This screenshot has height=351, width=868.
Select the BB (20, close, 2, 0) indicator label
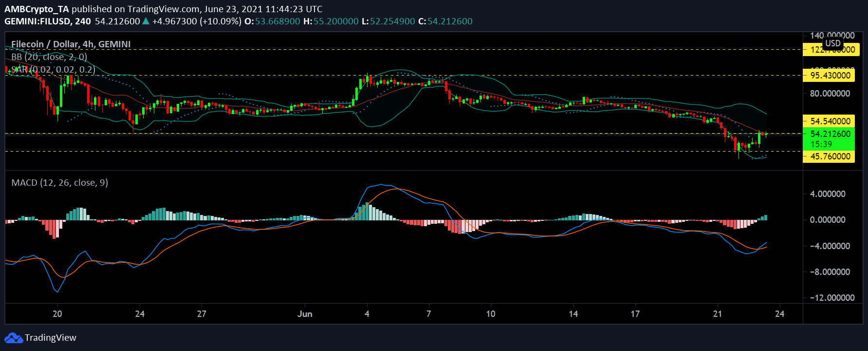[x=49, y=57]
